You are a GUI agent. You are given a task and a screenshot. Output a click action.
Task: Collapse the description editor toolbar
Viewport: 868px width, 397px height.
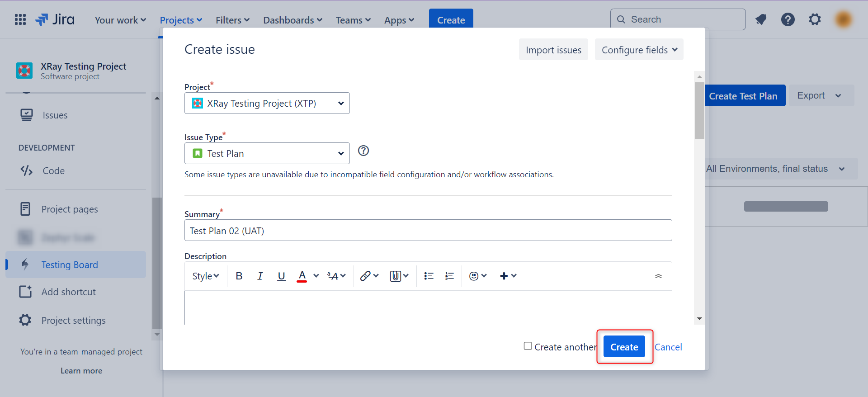pyautogui.click(x=658, y=276)
